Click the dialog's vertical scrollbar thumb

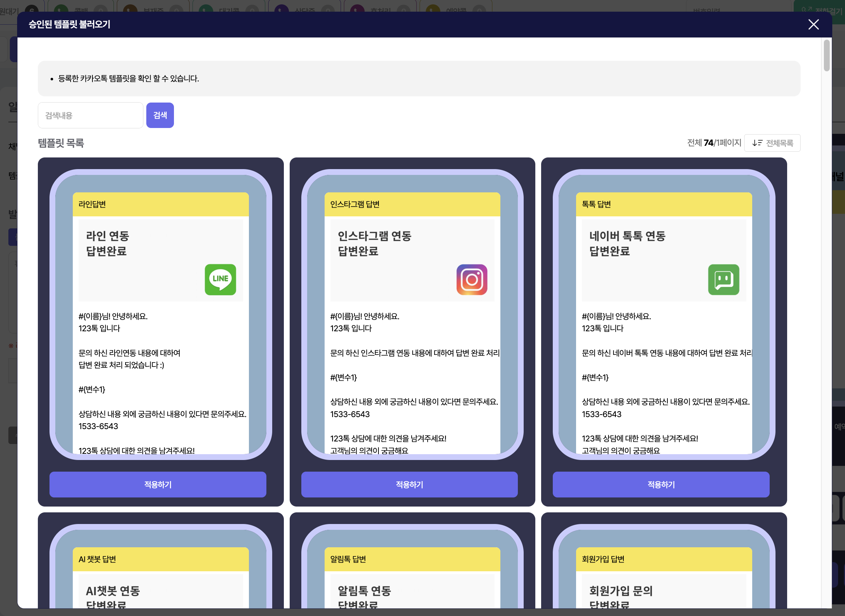826,56
